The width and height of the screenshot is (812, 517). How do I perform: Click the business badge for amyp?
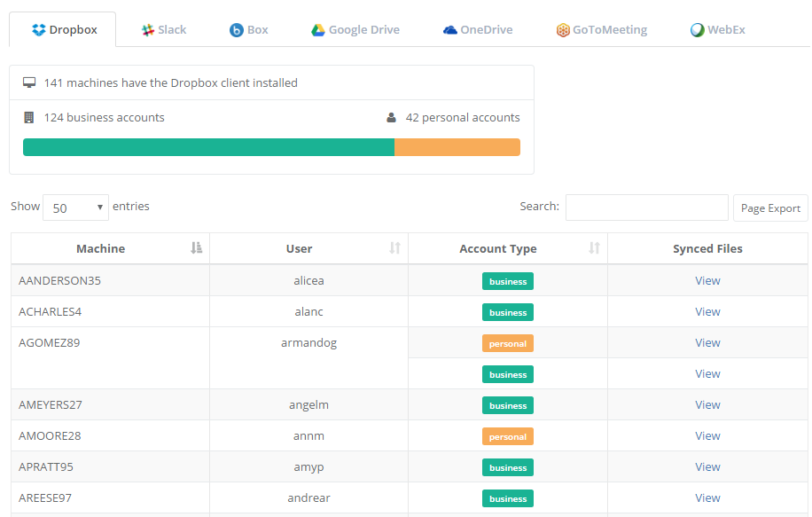(x=507, y=468)
